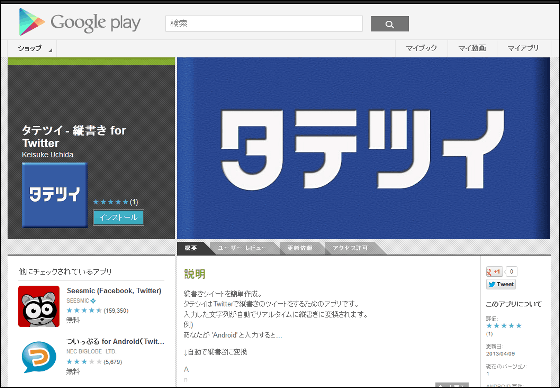The image size is (560, 388).
Task: Click the Twitter Tweet button
Action: click(x=501, y=284)
